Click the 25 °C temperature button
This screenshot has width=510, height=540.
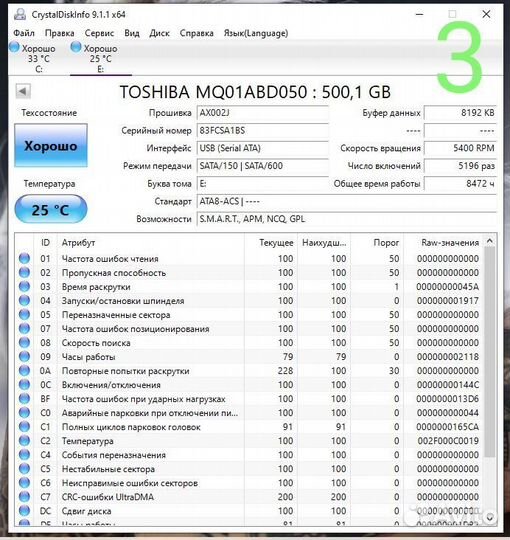[x=51, y=209]
